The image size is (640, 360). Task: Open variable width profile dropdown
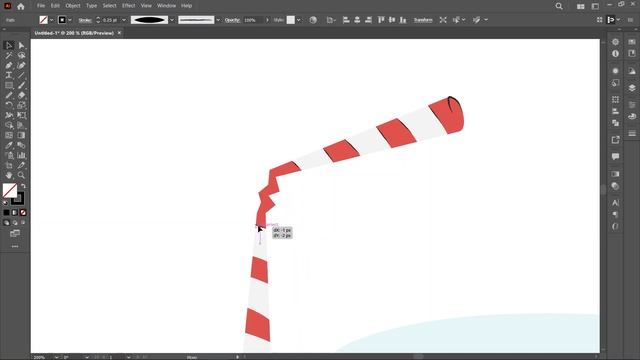(172, 20)
